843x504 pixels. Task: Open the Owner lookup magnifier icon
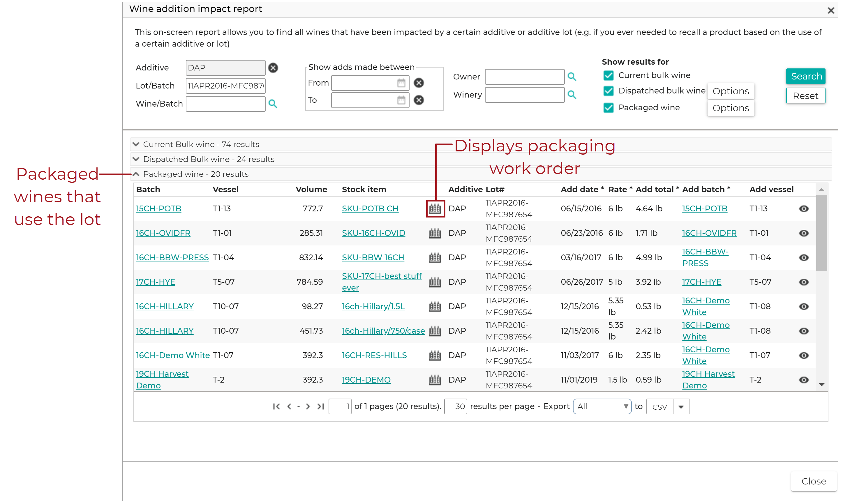[x=572, y=77]
